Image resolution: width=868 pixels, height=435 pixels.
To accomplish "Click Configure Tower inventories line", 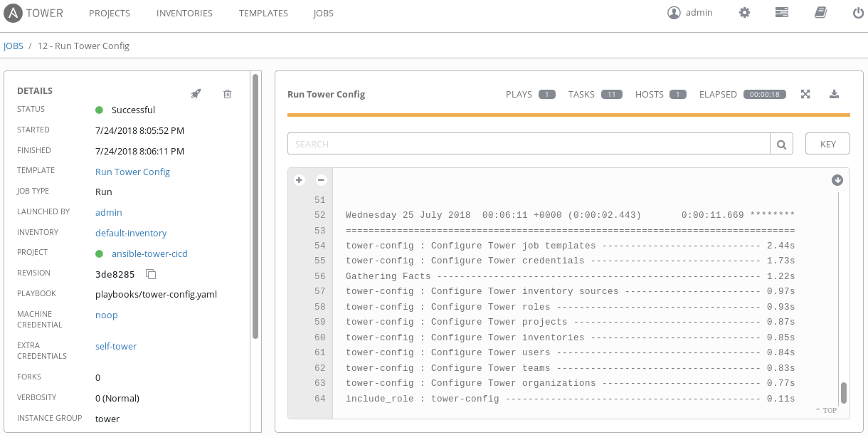I will tap(570, 337).
